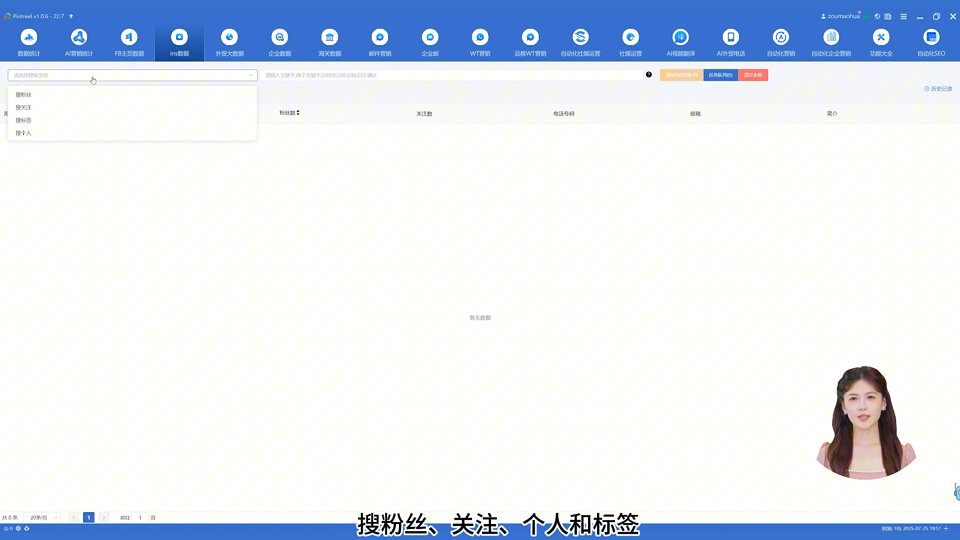Open the 自动化SEO module

tap(931, 43)
